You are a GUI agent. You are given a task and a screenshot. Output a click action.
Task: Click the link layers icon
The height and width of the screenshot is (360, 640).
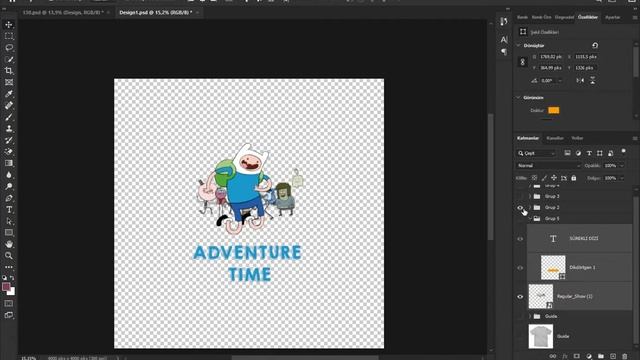553,356
